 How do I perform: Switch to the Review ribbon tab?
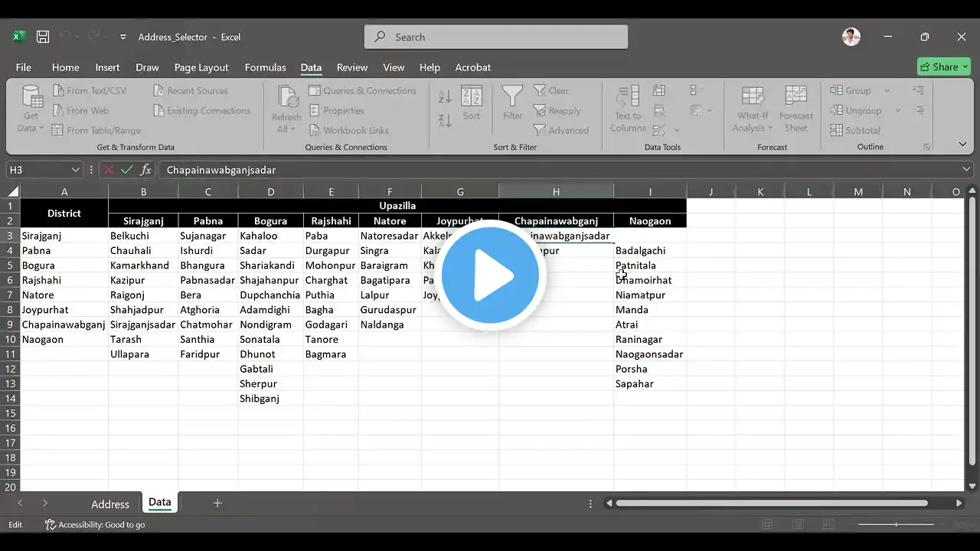(352, 67)
